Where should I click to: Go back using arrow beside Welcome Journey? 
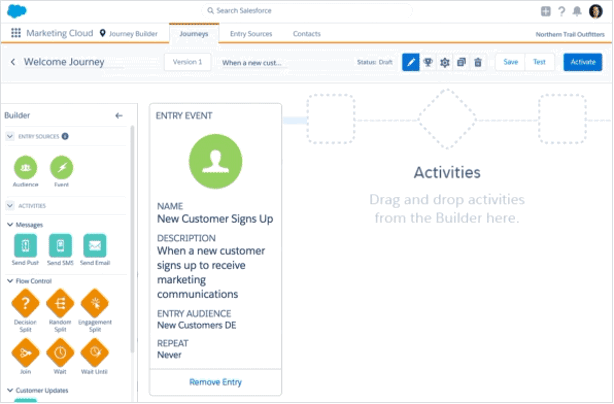[x=13, y=62]
